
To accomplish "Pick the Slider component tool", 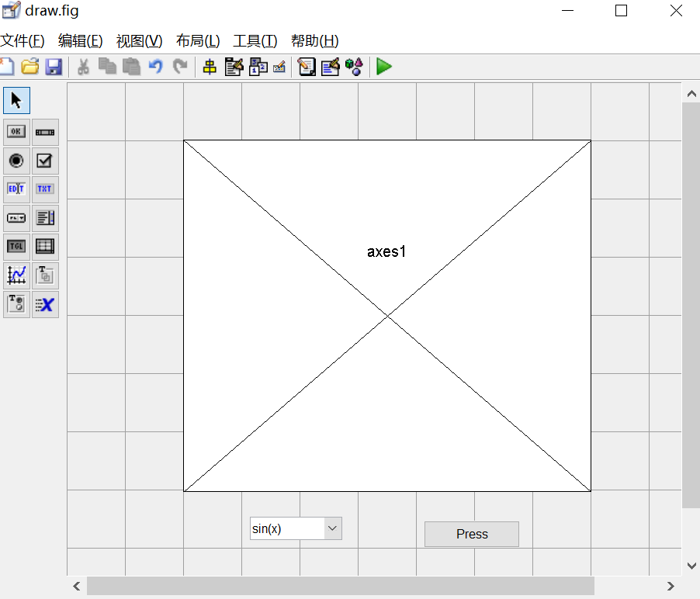I will point(45,132).
